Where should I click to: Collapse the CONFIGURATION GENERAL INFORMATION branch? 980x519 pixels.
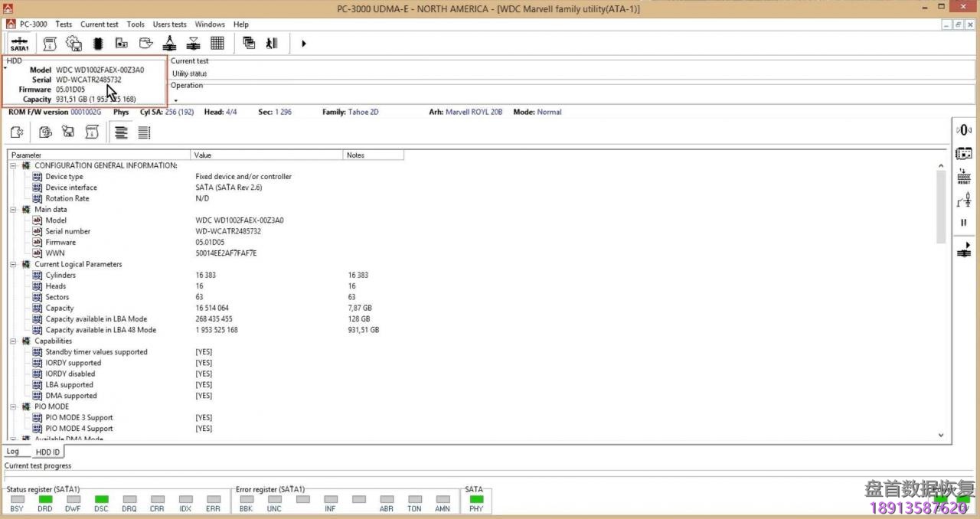[13, 165]
